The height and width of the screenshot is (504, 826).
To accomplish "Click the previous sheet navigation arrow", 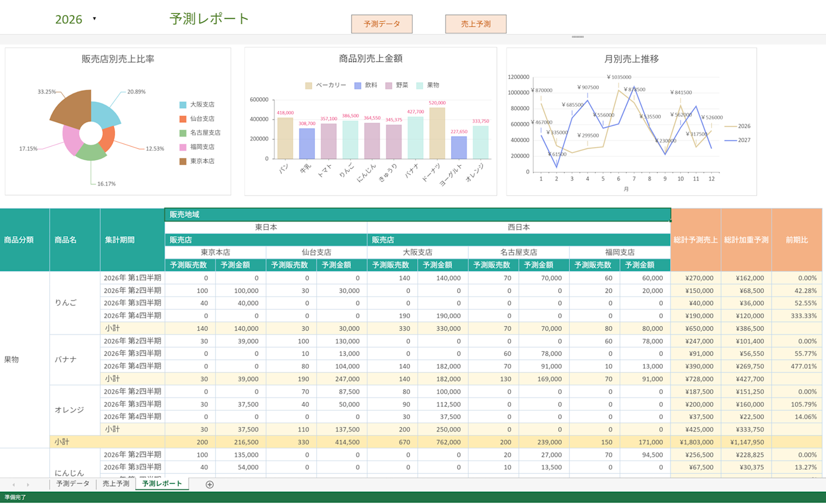I will (14, 485).
